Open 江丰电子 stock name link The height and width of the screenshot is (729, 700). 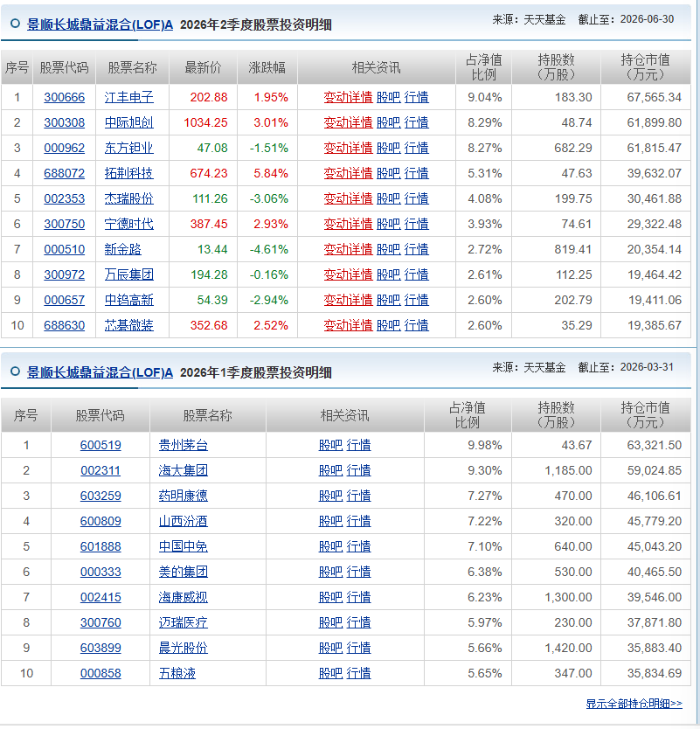[x=128, y=97]
